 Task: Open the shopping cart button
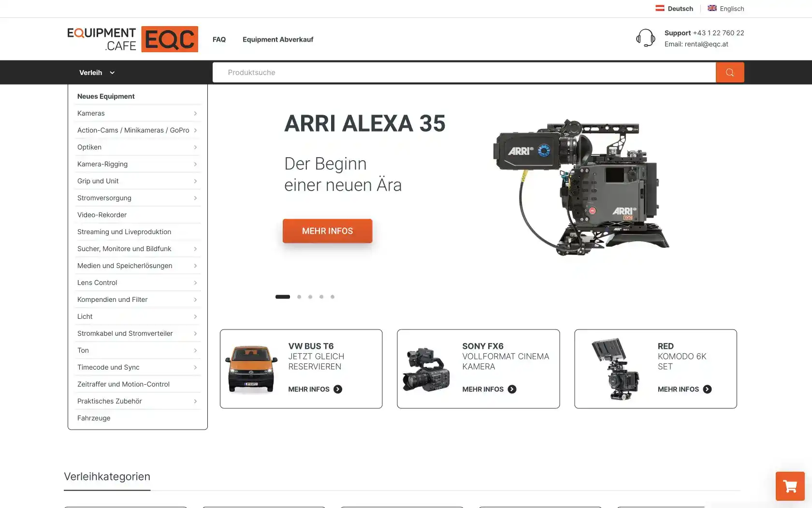[790, 486]
